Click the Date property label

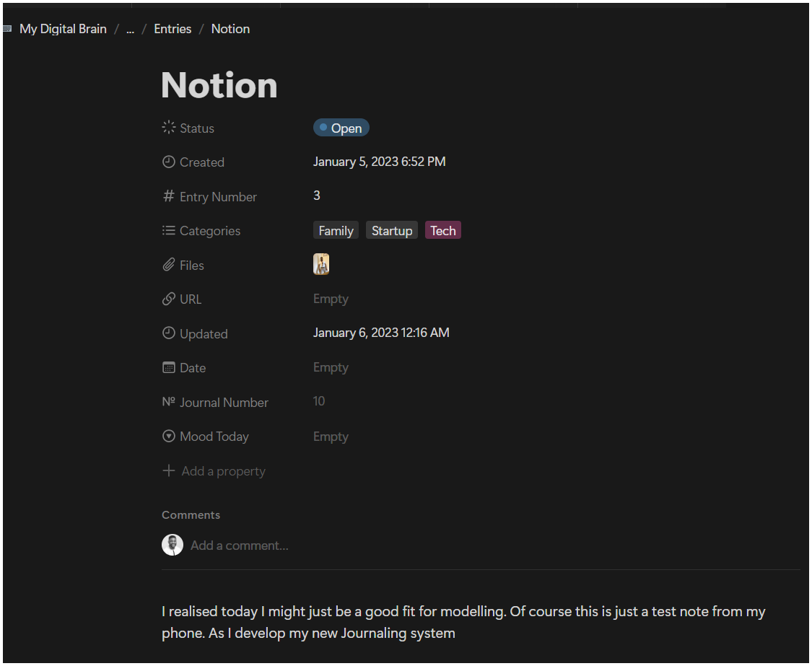pos(193,368)
